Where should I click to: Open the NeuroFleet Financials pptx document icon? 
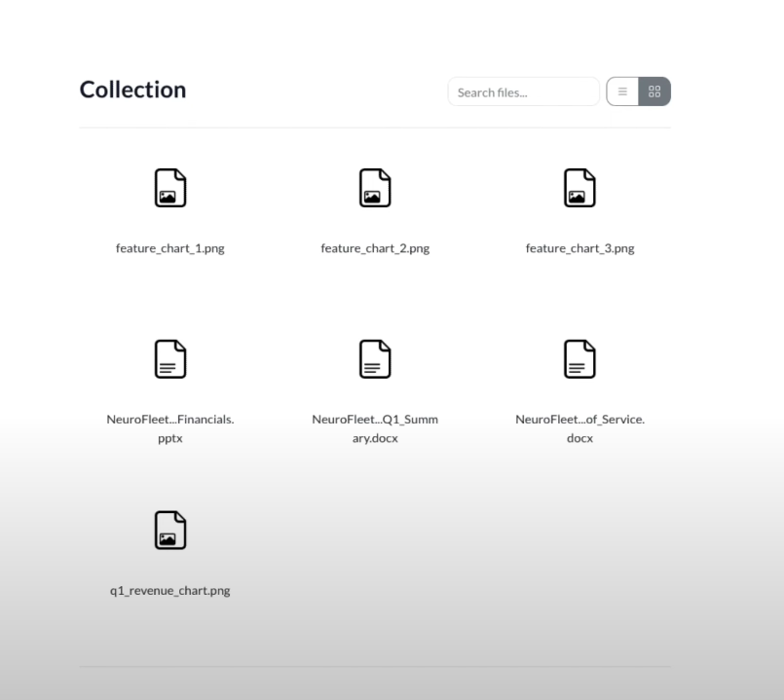click(x=170, y=358)
